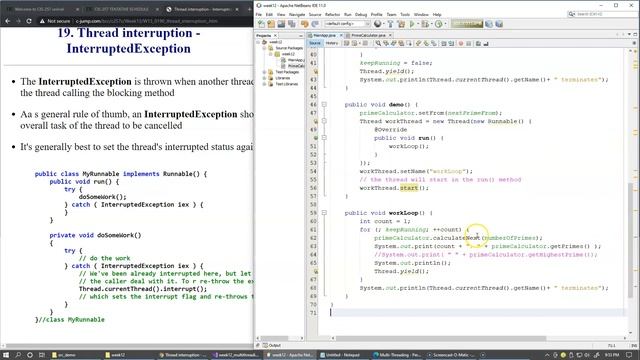Click the Find Selection magnifier icon in editor toolbar

point(378,43)
